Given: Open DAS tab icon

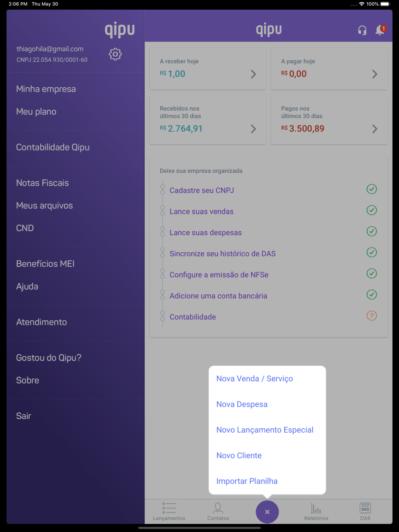Looking at the screenshot, I should click(365, 511).
